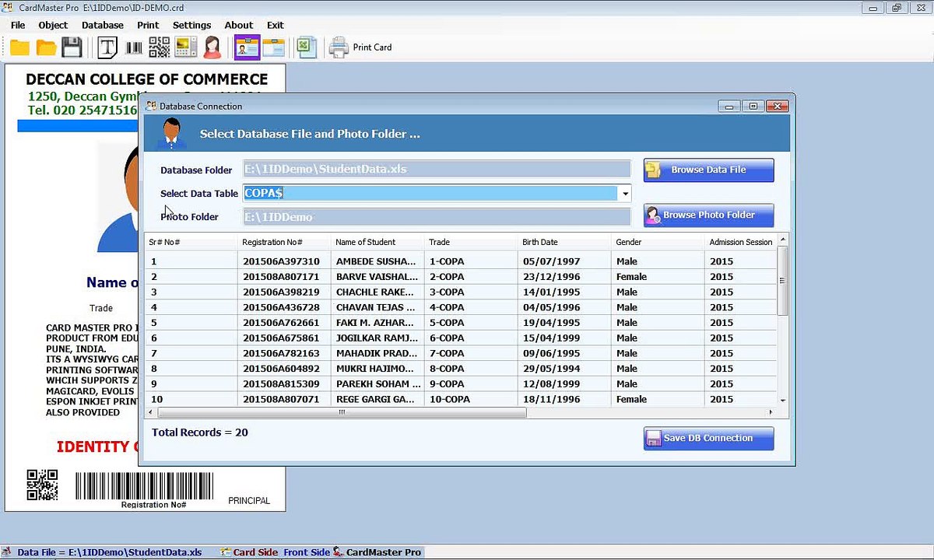The height and width of the screenshot is (560, 934).
Task: Click the CardMaster Pro status bar icon
Action: point(338,552)
